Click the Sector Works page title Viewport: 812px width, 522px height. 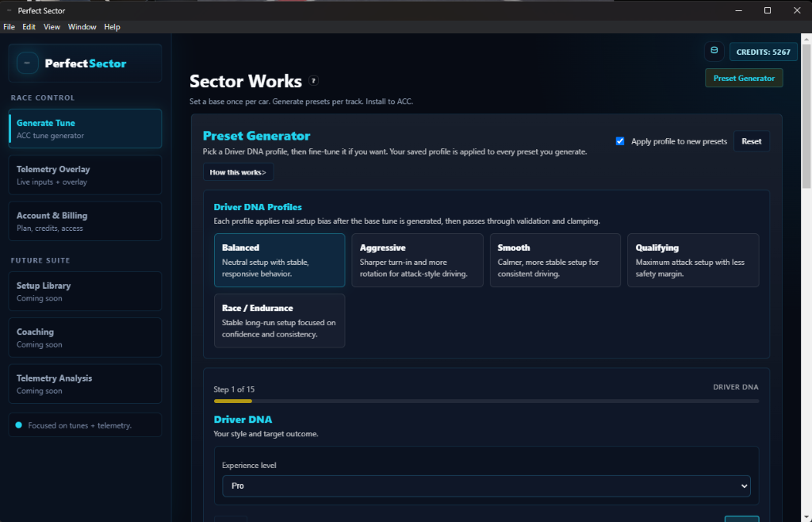tap(246, 81)
